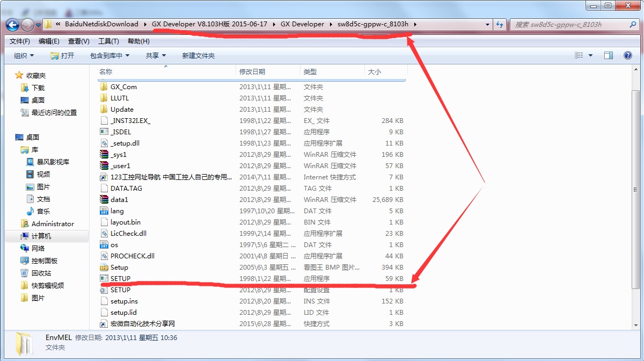Screen dimensions: 644x361
Task: Click the back navigation arrow
Action: coord(12,25)
